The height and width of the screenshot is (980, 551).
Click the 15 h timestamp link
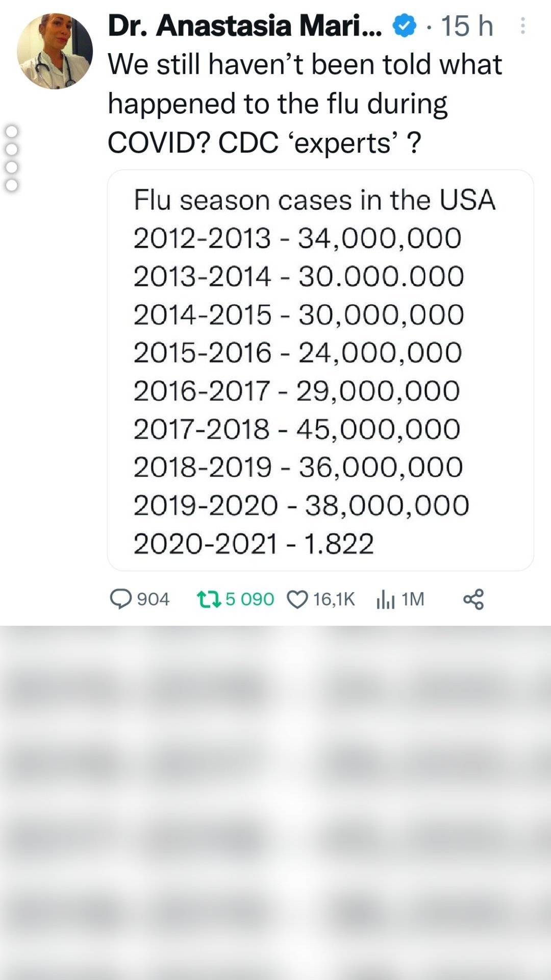tap(466, 26)
